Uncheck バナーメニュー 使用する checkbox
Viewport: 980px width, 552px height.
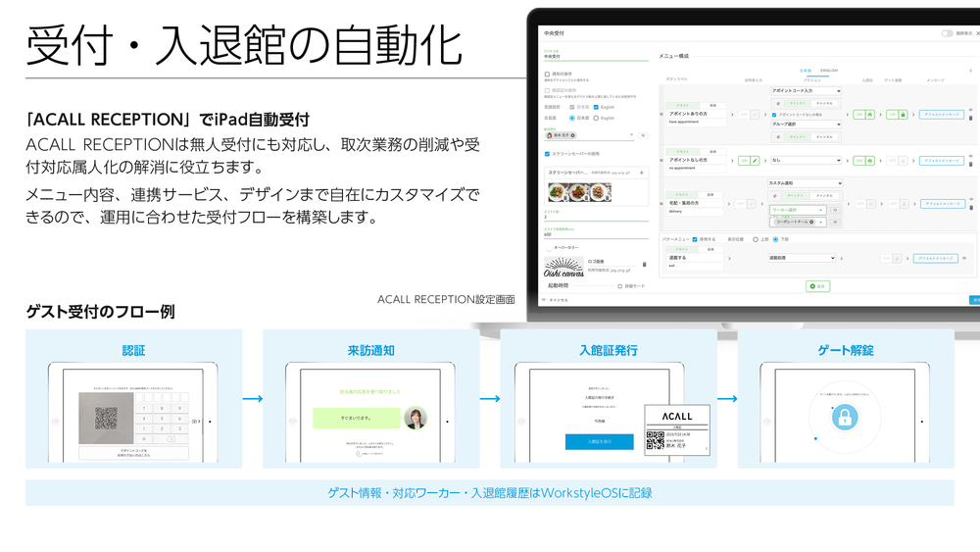(695, 239)
